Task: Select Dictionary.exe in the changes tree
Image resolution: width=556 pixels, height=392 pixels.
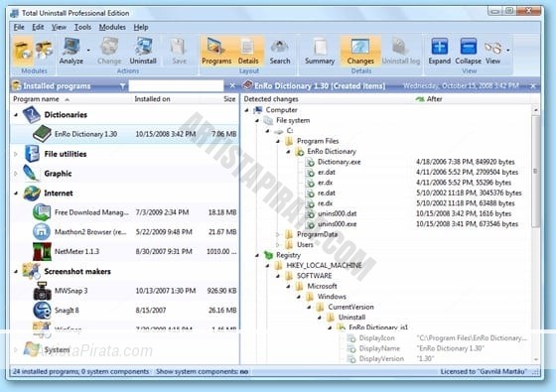Action: click(x=339, y=162)
